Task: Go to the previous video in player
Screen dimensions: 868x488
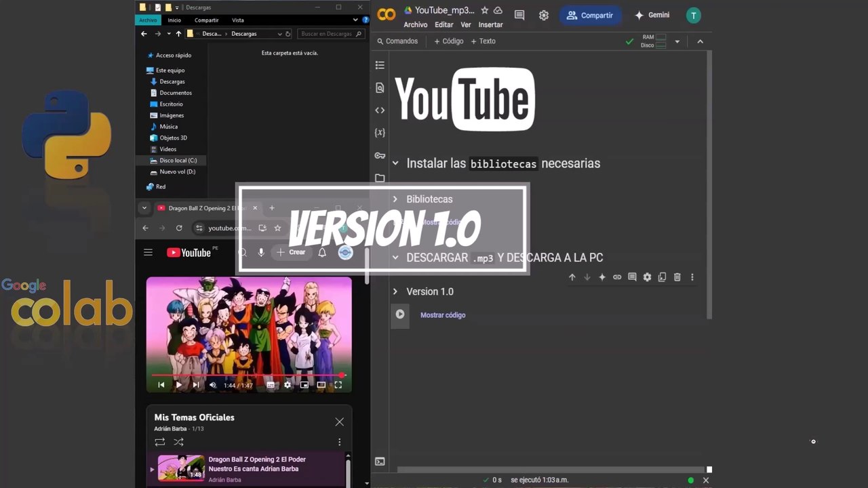Action: [x=161, y=385]
